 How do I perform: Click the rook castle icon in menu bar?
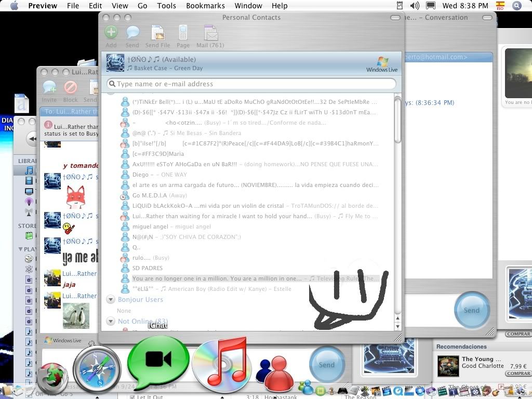pyautogui.click(x=400, y=5)
